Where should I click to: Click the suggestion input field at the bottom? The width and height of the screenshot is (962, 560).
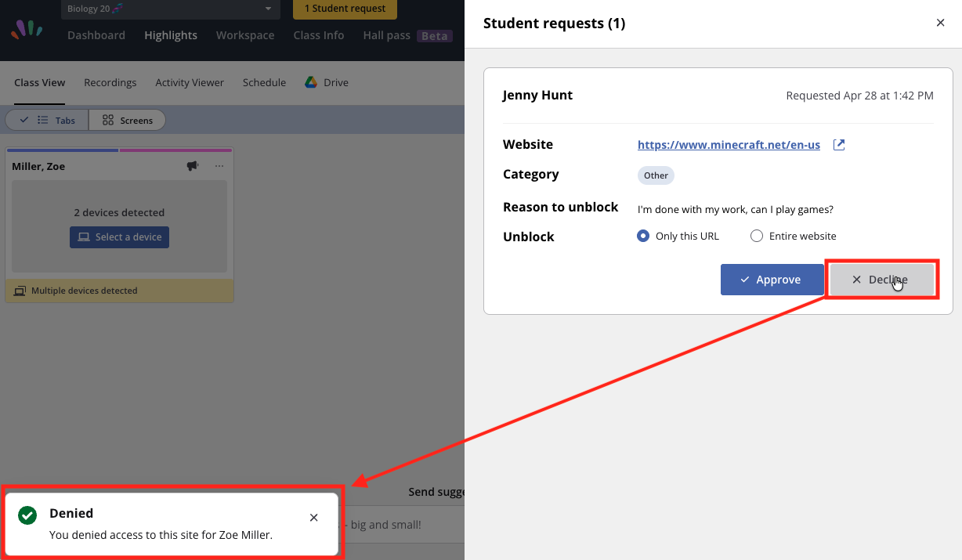pos(400,525)
